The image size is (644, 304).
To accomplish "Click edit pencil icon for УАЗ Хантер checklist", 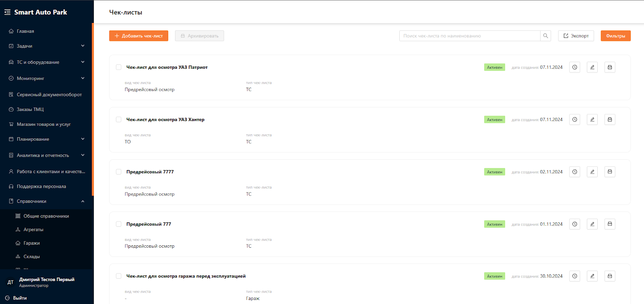I will 592,120.
